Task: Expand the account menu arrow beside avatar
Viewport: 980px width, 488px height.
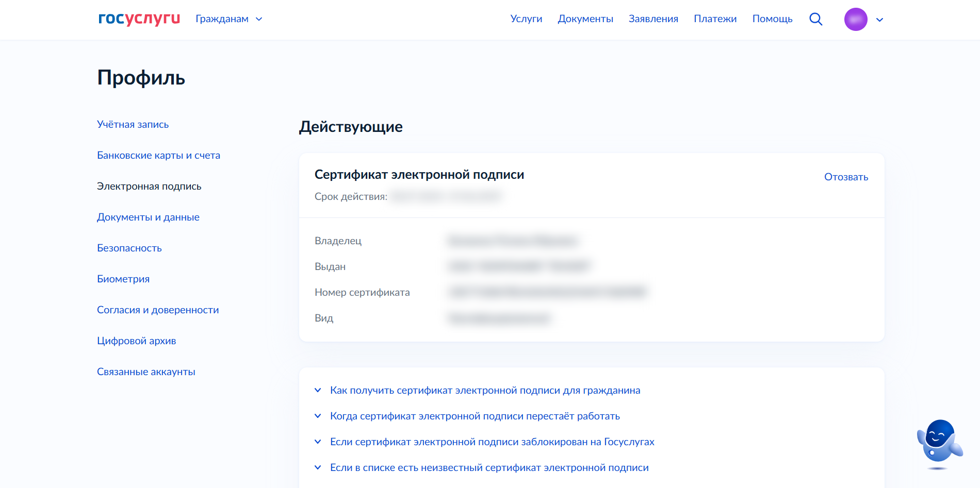Action: 880,20
